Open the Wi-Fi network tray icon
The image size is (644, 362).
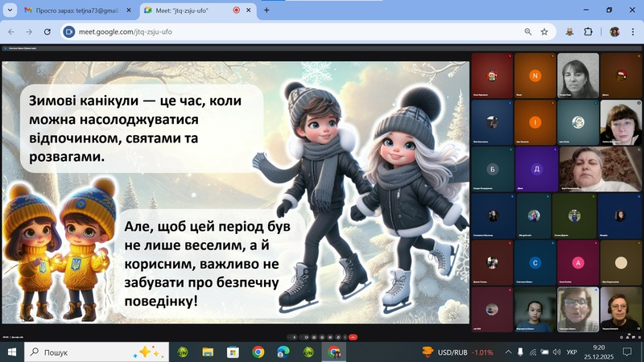tap(534, 352)
